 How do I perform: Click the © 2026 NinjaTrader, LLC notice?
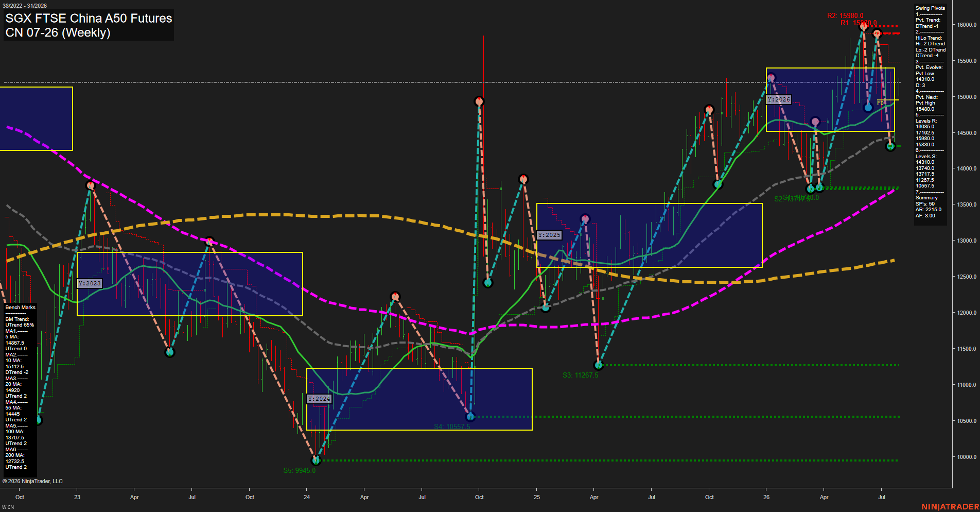32,481
